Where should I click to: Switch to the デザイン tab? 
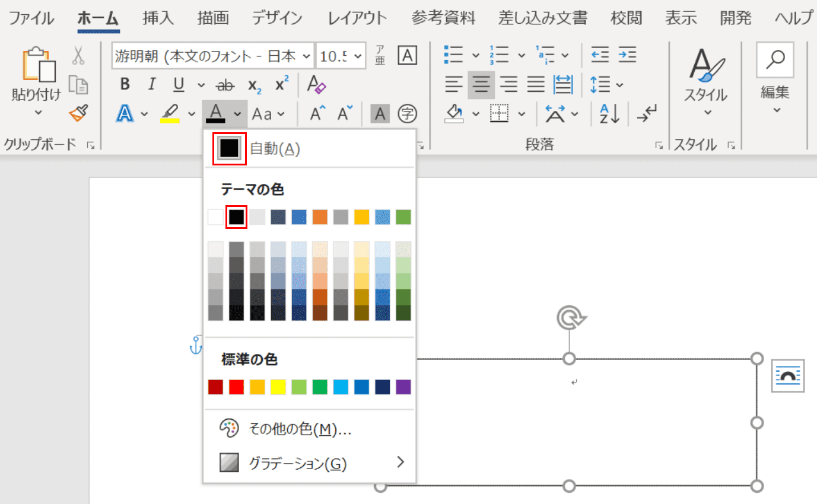pyautogui.click(x=277, y=18)
